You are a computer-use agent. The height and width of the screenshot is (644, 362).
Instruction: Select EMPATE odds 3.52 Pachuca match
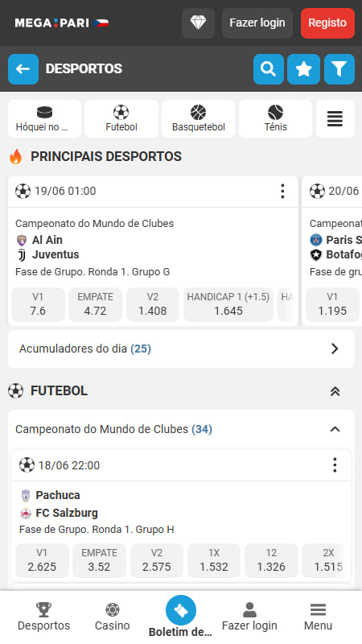[x=99, y=560]
